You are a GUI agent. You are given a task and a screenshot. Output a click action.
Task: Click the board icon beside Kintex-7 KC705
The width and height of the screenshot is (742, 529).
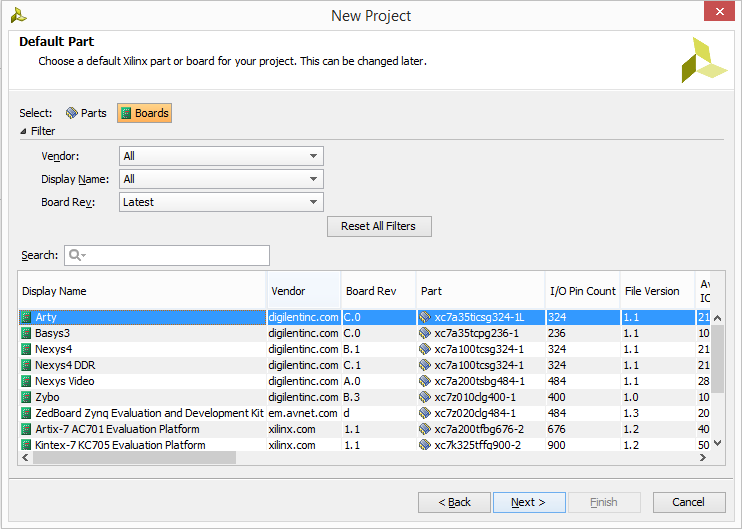[x=26, y=445]
